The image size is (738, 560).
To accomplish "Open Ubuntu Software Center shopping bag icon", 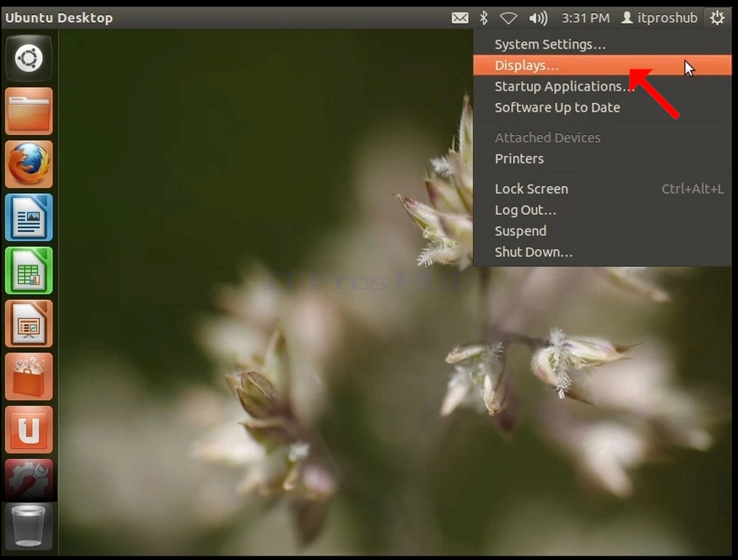I will click(x=29, y=377).
